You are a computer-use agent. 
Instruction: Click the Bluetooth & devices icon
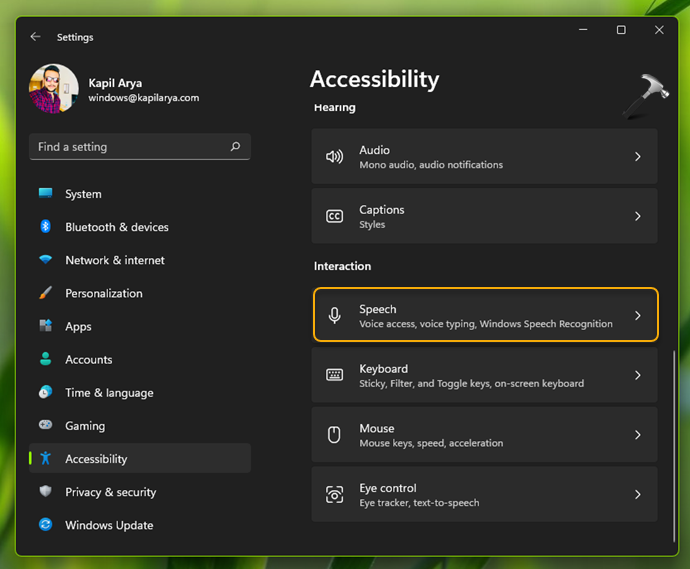[46, 227]
